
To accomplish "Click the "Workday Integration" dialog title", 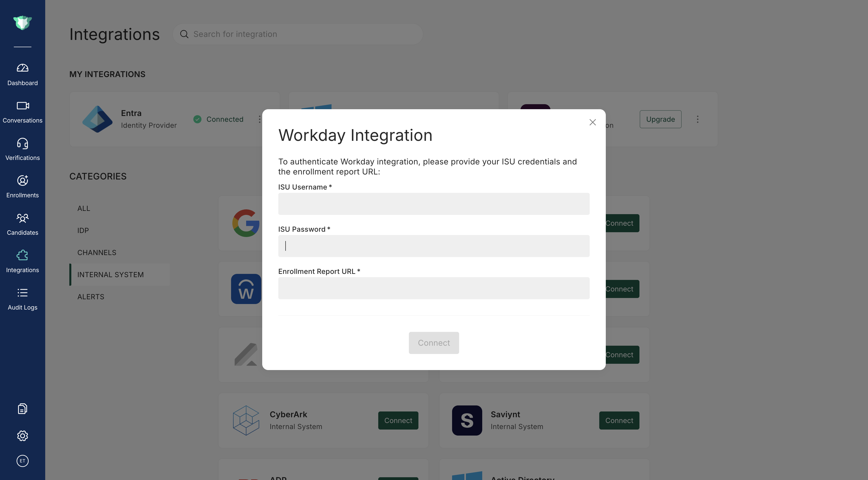I will point(355,135).
